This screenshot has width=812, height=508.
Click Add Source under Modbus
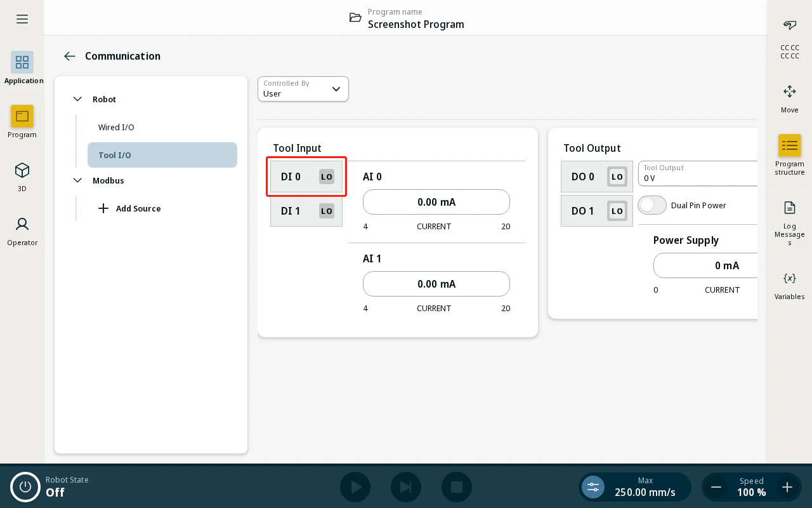click(129, 208)
